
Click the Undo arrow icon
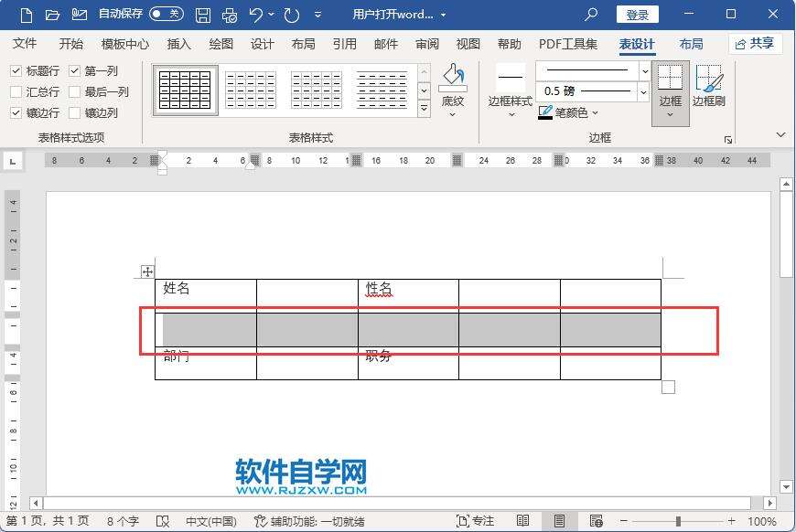[x=256, y=15]
